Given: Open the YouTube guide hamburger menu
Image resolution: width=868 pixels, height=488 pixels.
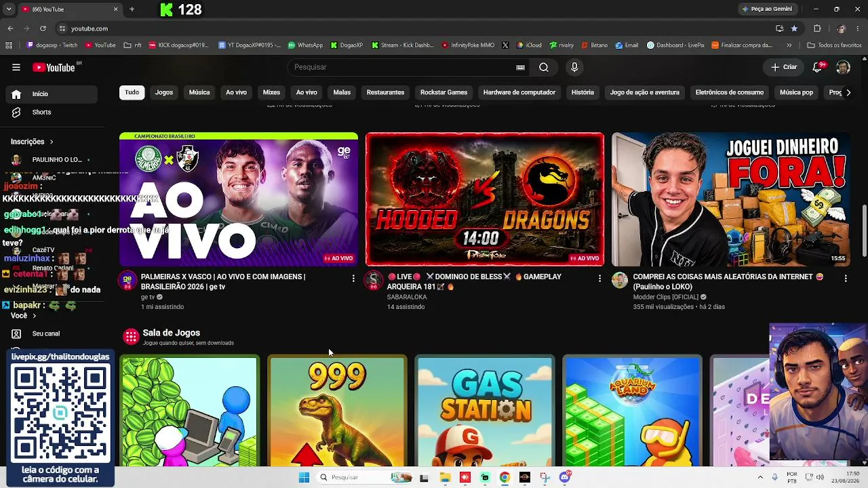Looking at the screenshot, I should click(16, 67).
